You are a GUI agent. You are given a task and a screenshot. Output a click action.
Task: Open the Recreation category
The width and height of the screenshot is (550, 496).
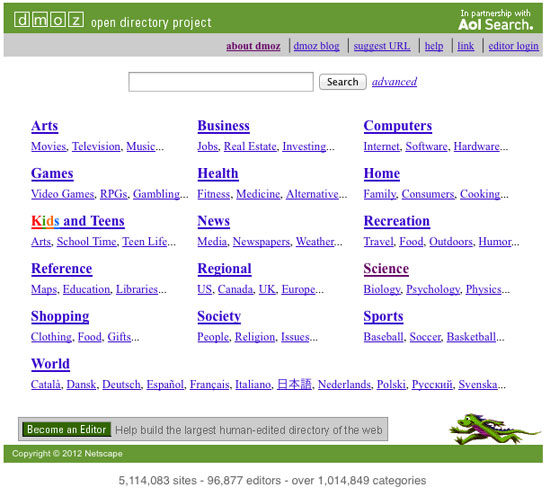click(397, 221)
